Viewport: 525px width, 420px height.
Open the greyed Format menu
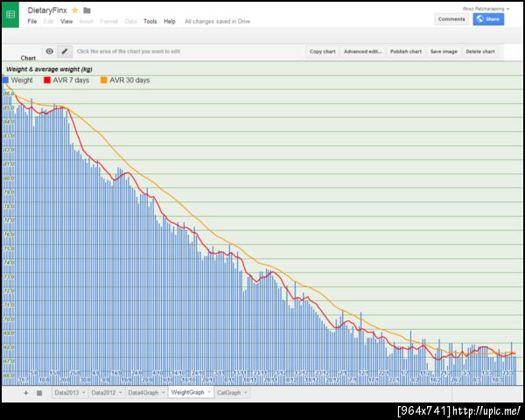click(109, 21)
